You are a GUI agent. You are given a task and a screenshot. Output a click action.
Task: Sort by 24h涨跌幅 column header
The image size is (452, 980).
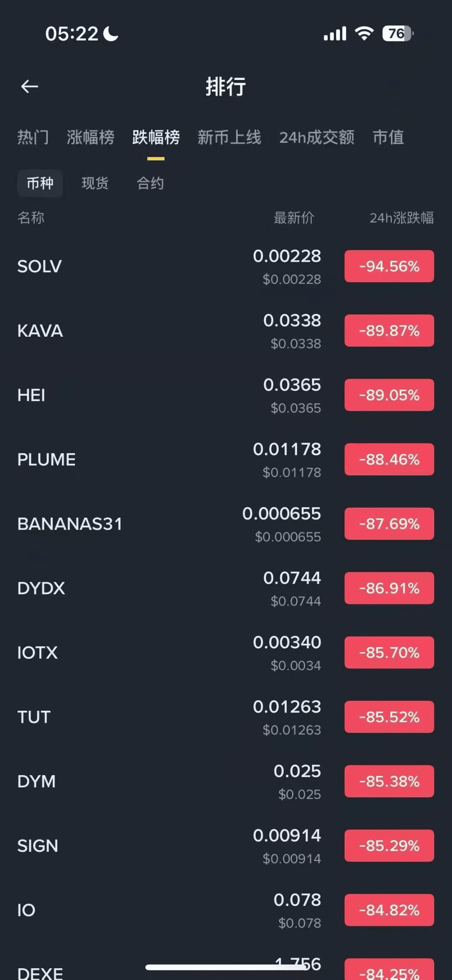coord(401,218)
